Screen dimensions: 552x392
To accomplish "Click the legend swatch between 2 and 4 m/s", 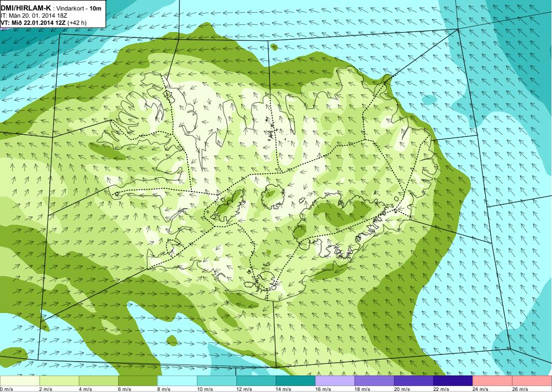I will 59,381.
